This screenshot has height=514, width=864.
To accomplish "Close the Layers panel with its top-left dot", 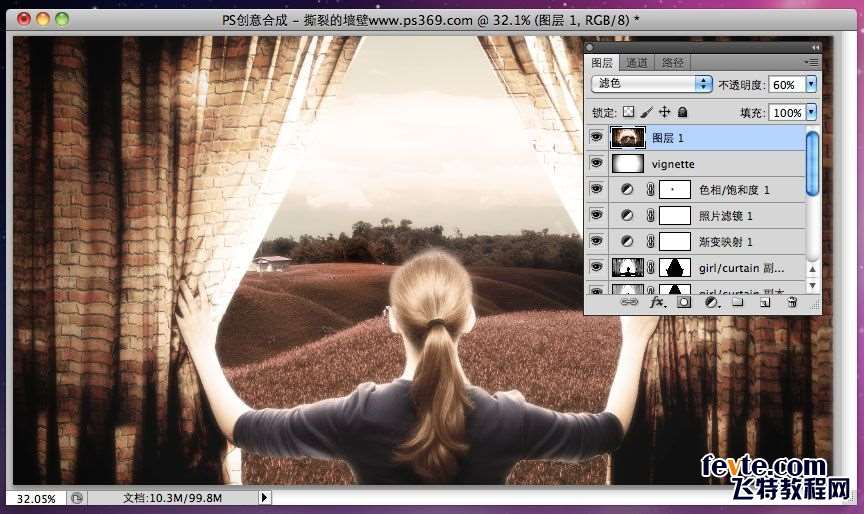I will (590, 47).
